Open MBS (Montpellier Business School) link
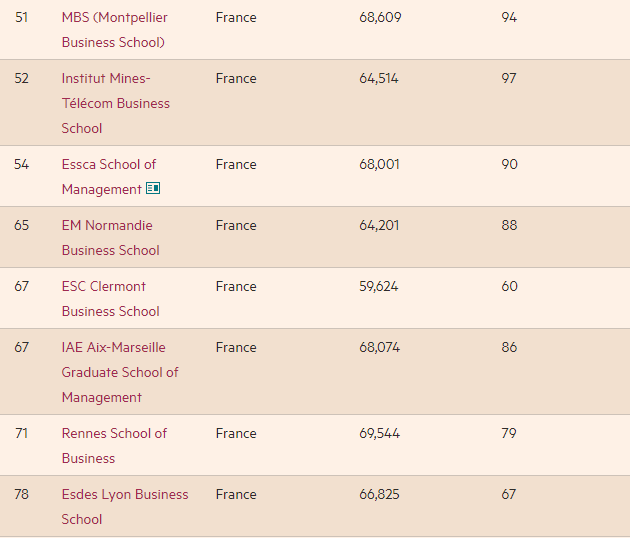Image resolution: width=630 pixels, height=538 pixels. pos(115,30)
